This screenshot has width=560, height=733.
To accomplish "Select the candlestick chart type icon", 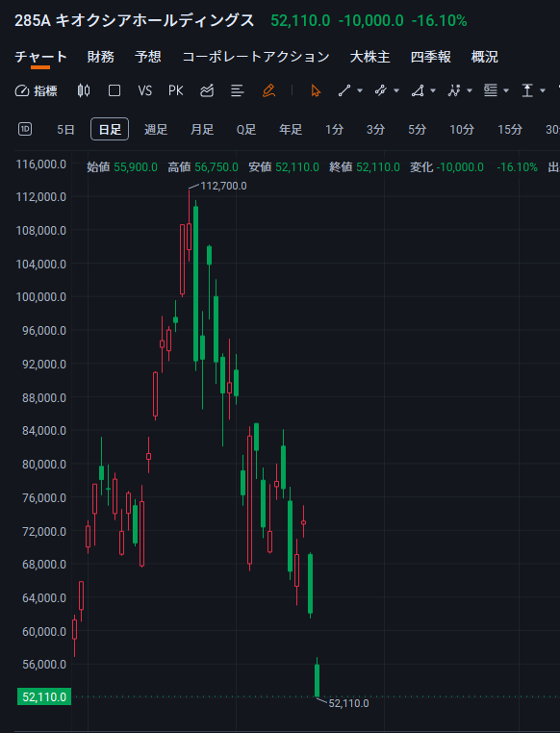I will click(x=84, y=90).
